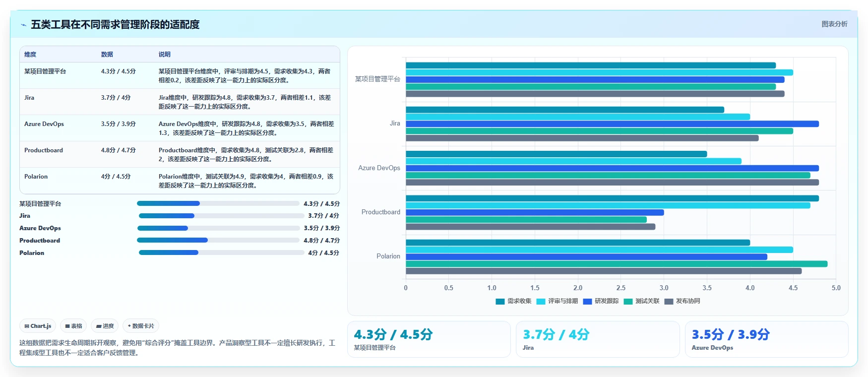Click the Polarion progress bar

[221, 252]
